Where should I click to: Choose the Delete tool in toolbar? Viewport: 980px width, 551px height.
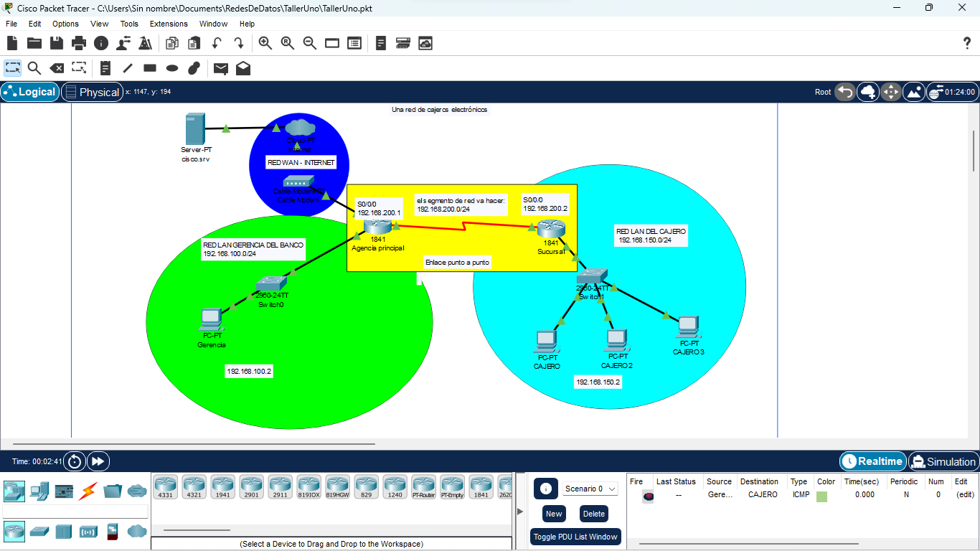click(56, 68)
